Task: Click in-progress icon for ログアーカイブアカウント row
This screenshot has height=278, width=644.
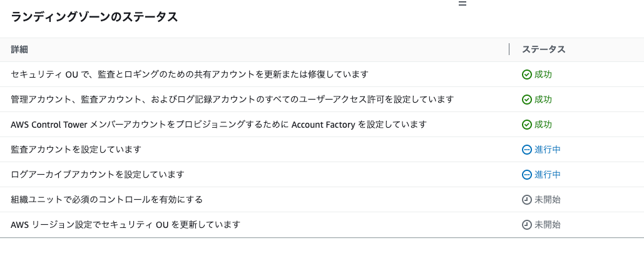Action: pos(526,175)
